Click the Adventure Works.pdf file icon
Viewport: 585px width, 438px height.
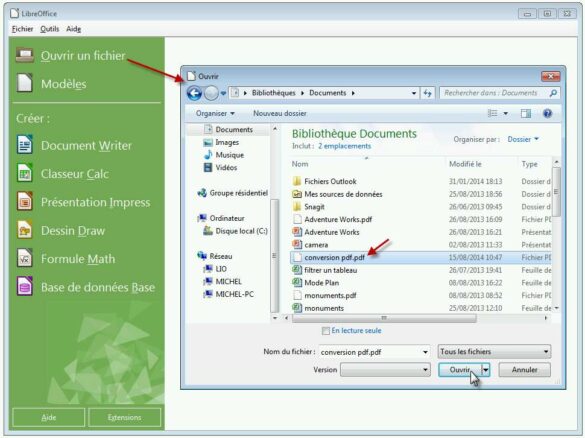(x=297, y=219)
